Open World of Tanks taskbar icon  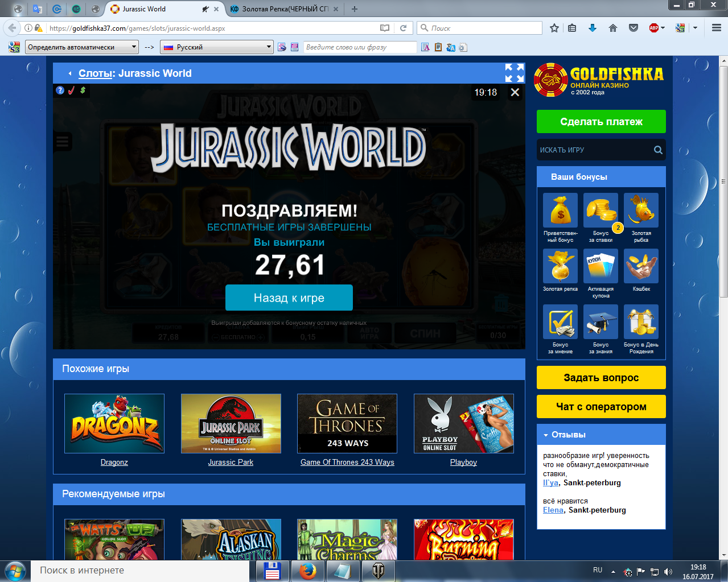pos(378,571)
